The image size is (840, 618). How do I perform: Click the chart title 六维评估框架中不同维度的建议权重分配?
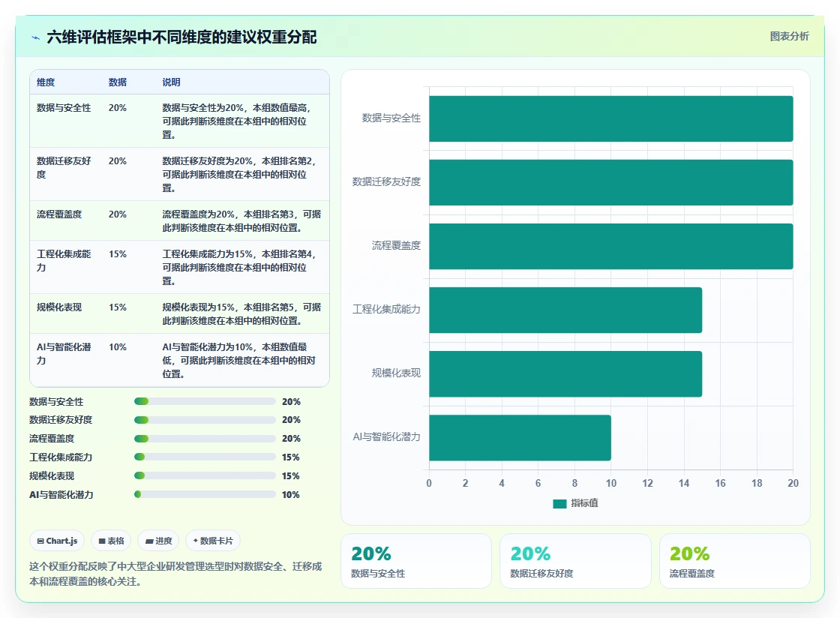click(181, 37)
